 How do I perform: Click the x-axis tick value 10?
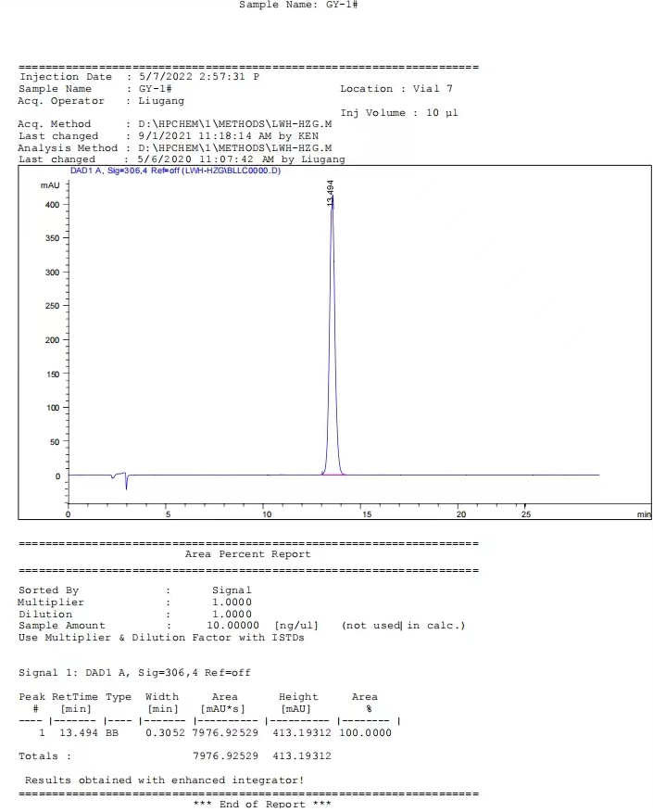(x=267, y=514)
